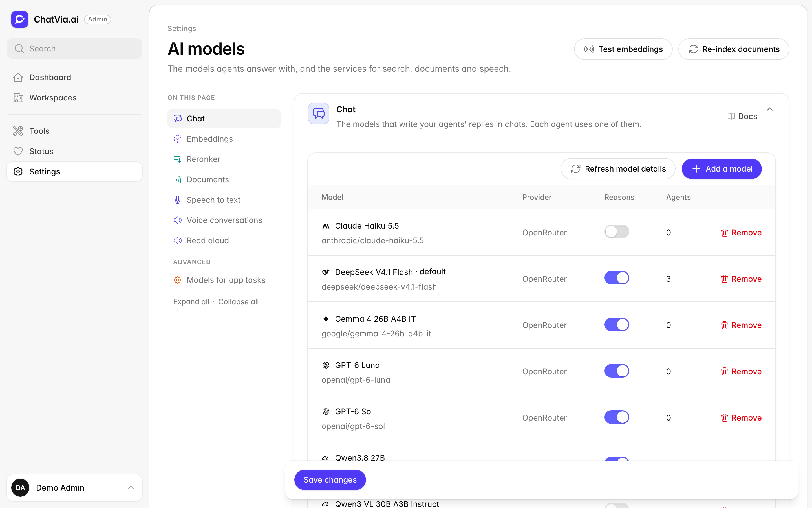Click the Chat section bubble icon

318,113
